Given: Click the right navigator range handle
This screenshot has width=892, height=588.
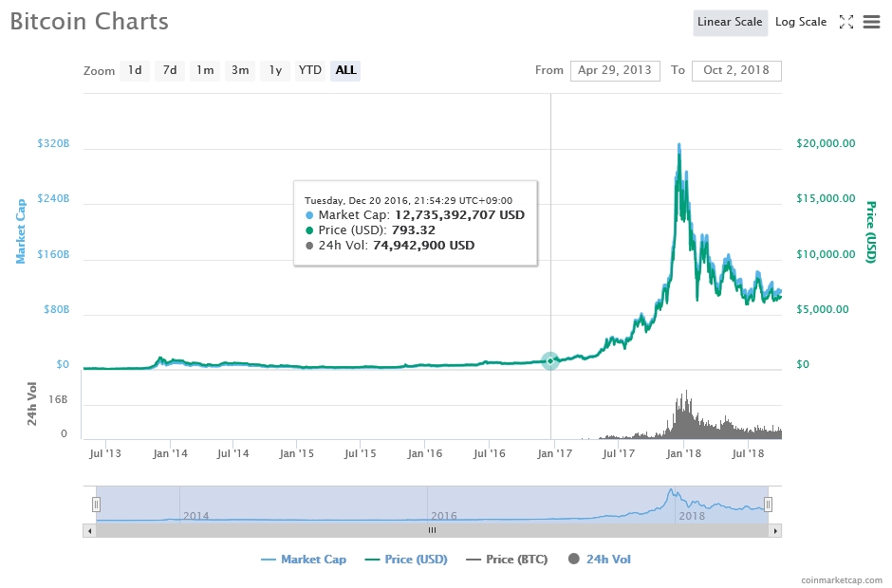Looking at the screenshot, I should (x=769, y=504).
